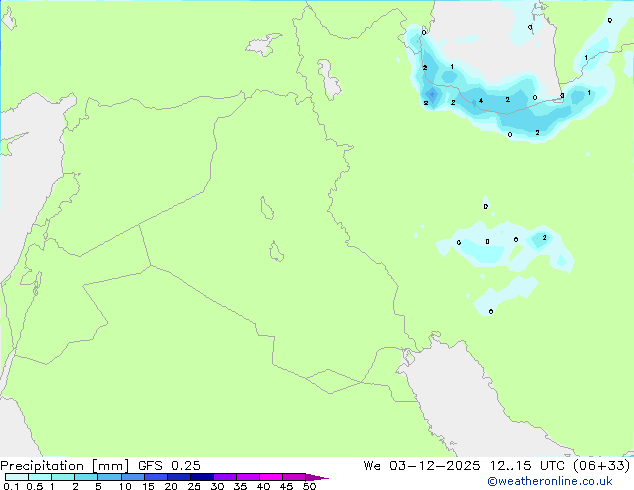Click the 5–10 mm legend swatch

pos(109,477)
